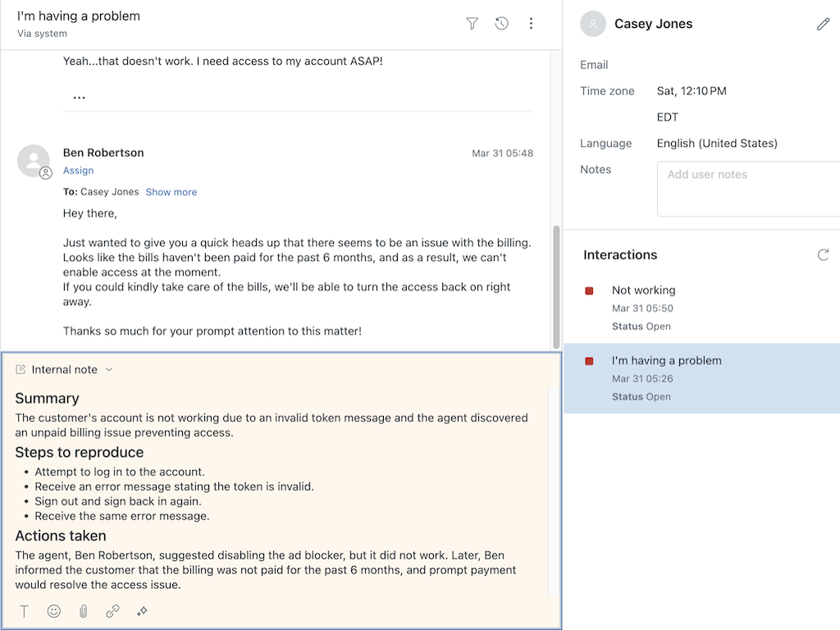Attach a file with paperclip icon
The height and width of the screenshot is (630, 840).
click(83, 611)
